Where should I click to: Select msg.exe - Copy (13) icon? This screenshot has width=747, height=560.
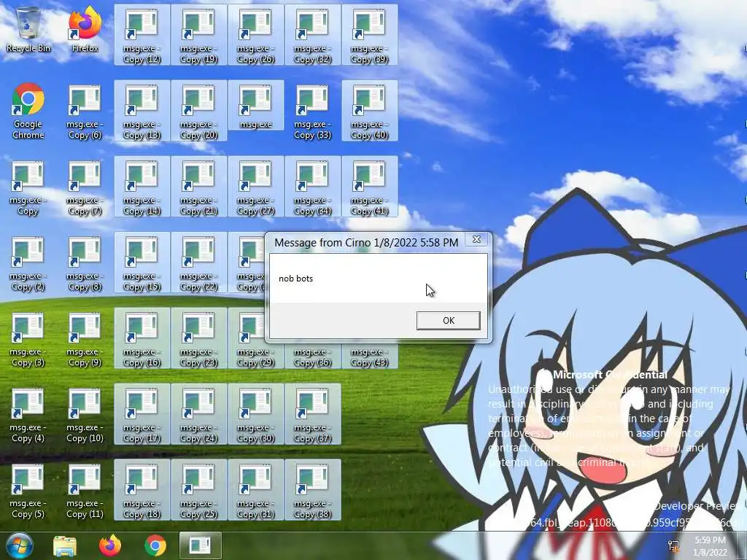(x=142, y=111)
